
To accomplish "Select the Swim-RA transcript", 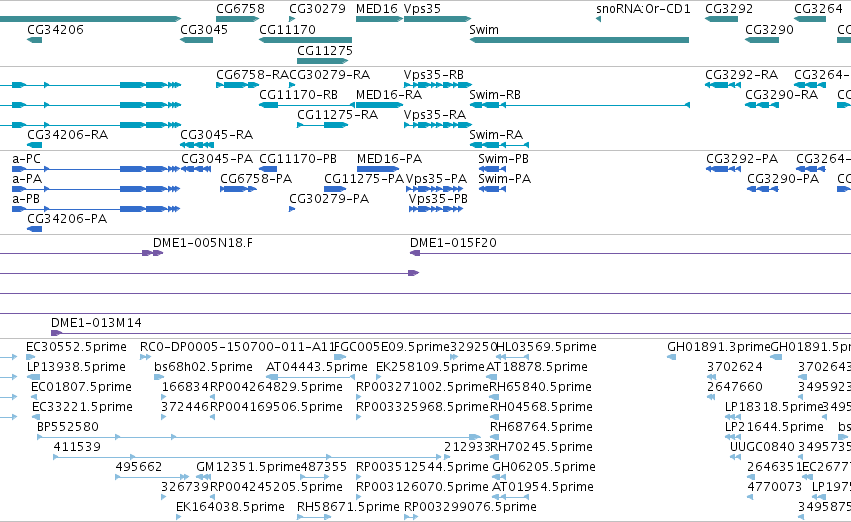I will pyautogui.click(x=499, y=145).
